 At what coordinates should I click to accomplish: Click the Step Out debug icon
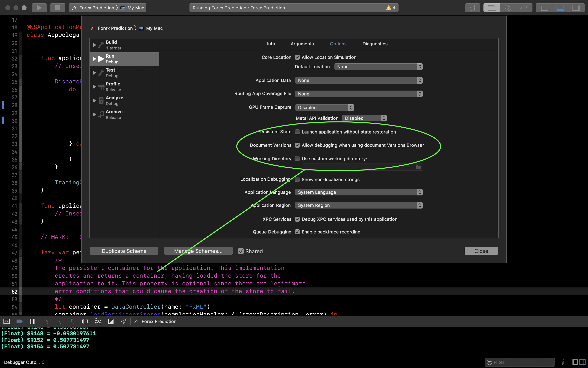[x=72, y=322]
